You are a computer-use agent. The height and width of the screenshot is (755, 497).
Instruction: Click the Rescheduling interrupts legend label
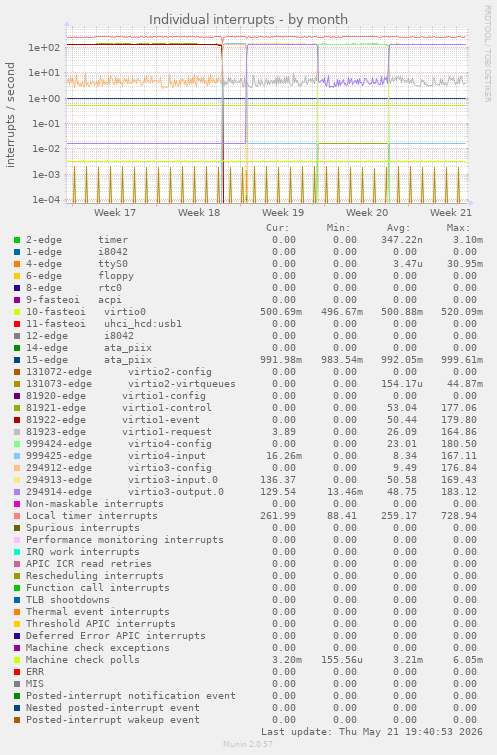(94, 576)
